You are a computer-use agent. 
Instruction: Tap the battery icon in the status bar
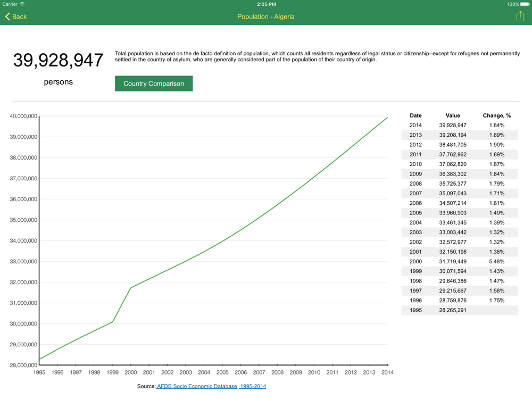(x=525, y=4)
